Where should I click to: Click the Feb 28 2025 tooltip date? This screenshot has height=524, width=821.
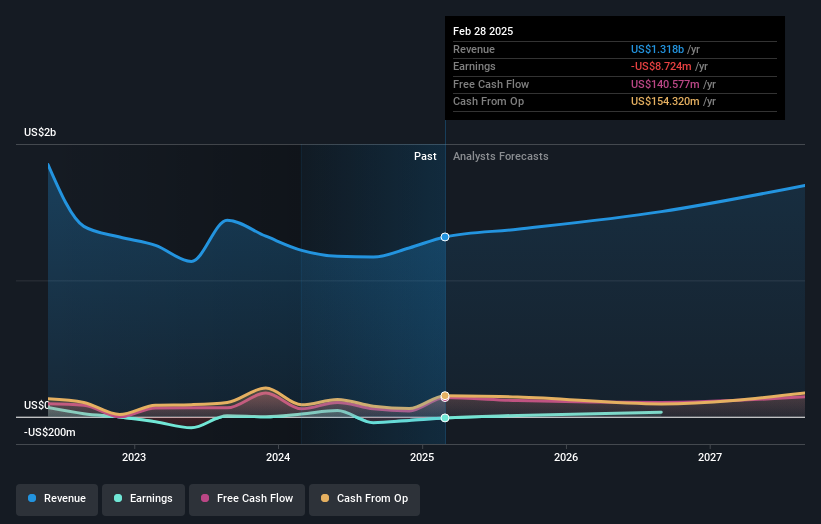483,31
